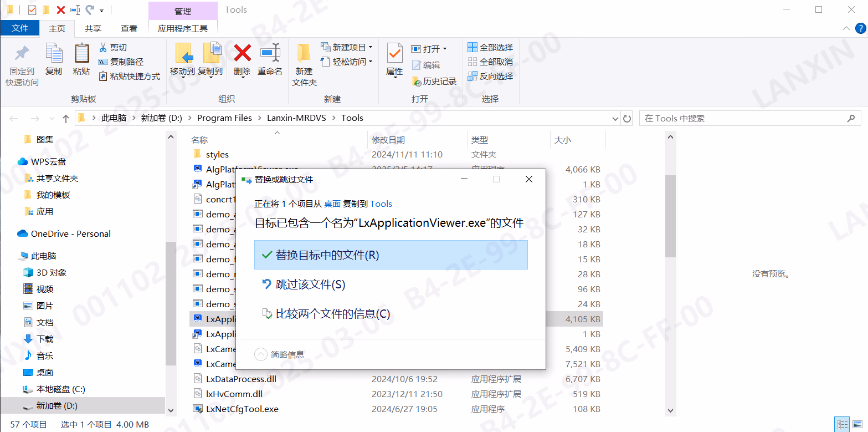Collapse the ribbon with top-right chevron

point(845,28)
